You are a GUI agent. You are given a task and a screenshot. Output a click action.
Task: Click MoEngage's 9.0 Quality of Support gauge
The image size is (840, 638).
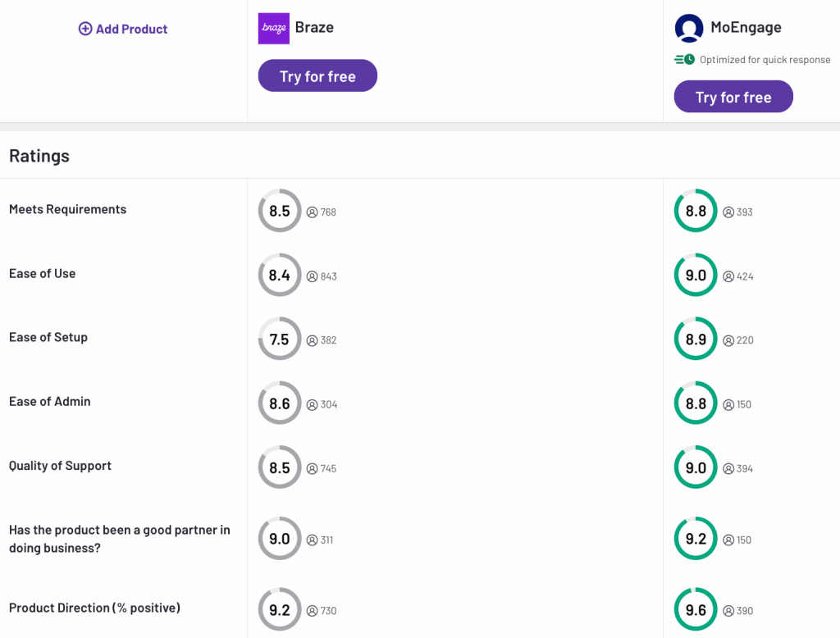(696, 467)
